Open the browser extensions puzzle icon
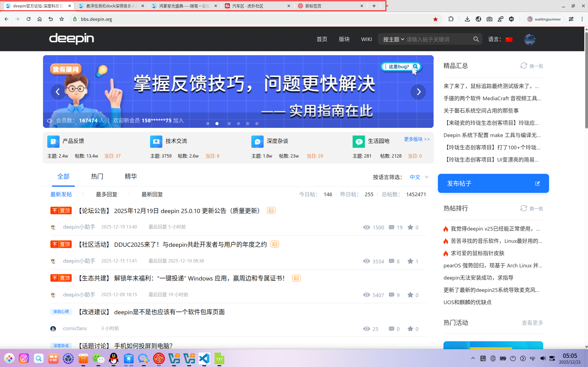This screenshot has width=588, height=367. click(x=451, y=19)
